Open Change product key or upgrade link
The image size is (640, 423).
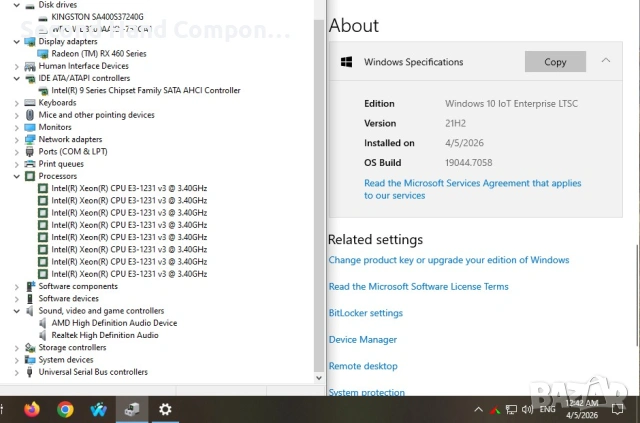(448, 260)
